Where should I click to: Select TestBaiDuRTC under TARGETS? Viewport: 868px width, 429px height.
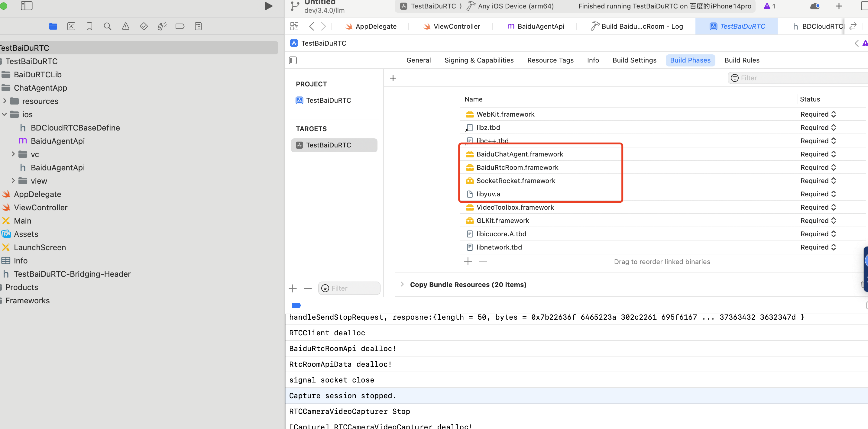point(334,145)
